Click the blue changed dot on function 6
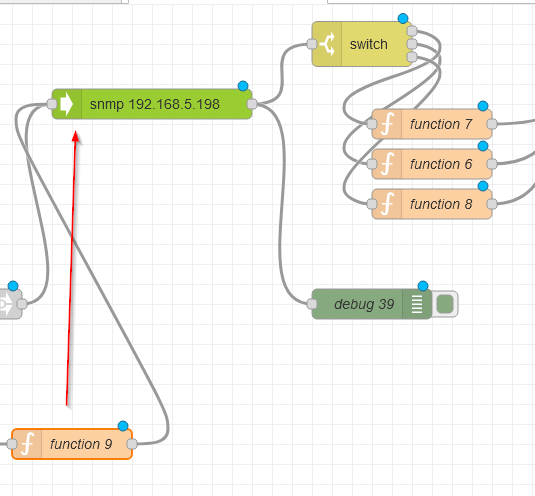The image size is (535, 496). (483, 146)
